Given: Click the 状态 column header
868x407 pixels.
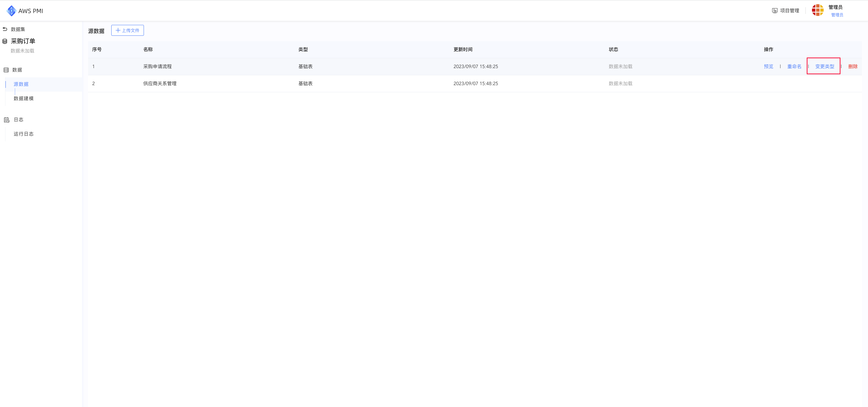Looking at the screenshot, I should (x=613, y=49).
